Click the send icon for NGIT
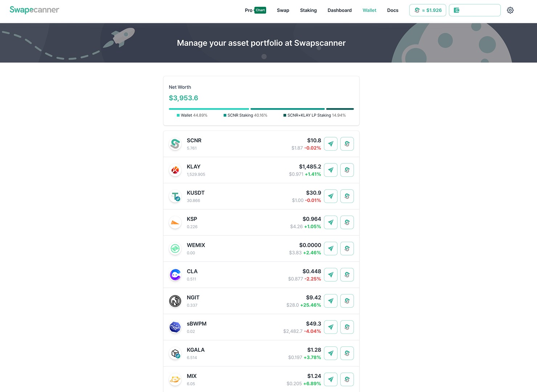 point(331,301)
